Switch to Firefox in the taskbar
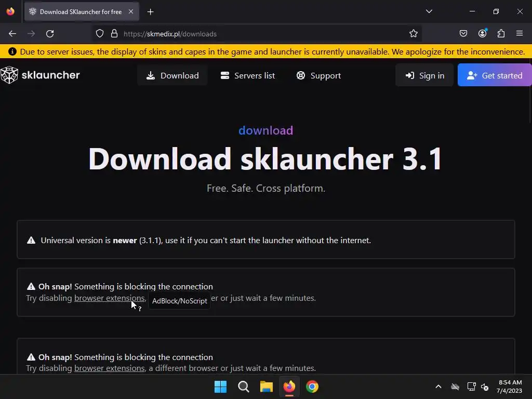Viewport: 532px width, 399px height. click(x=289, y=387)
